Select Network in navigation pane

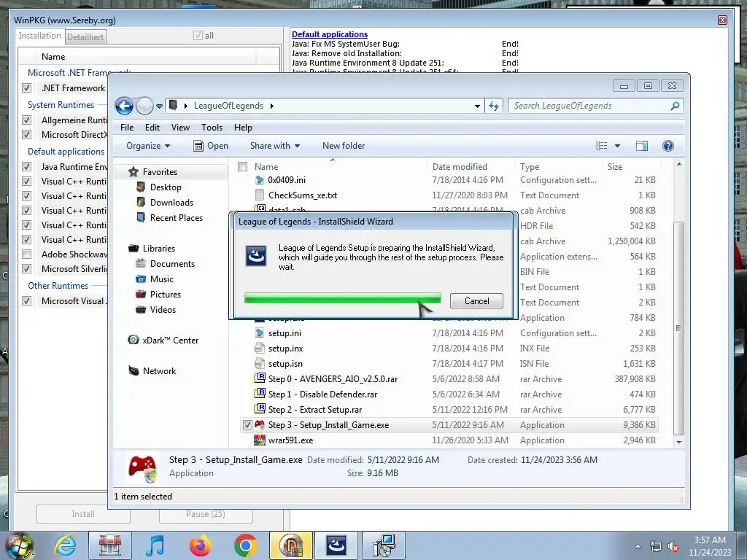pos(159,371)
